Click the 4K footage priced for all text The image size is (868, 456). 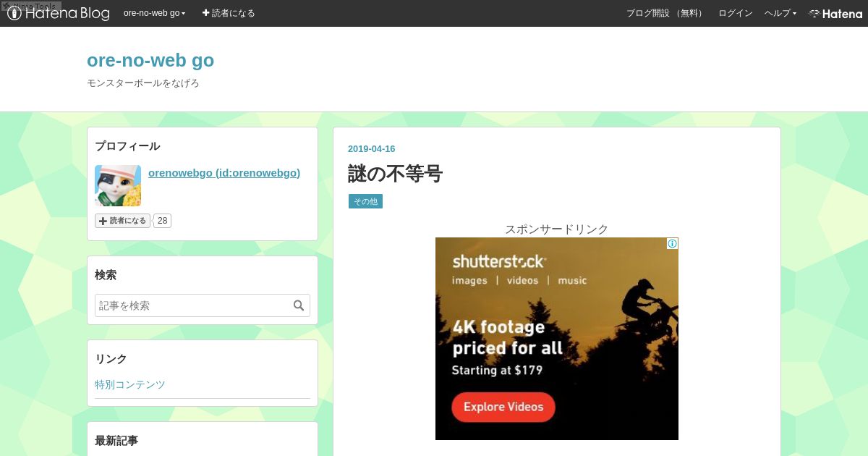507,338
